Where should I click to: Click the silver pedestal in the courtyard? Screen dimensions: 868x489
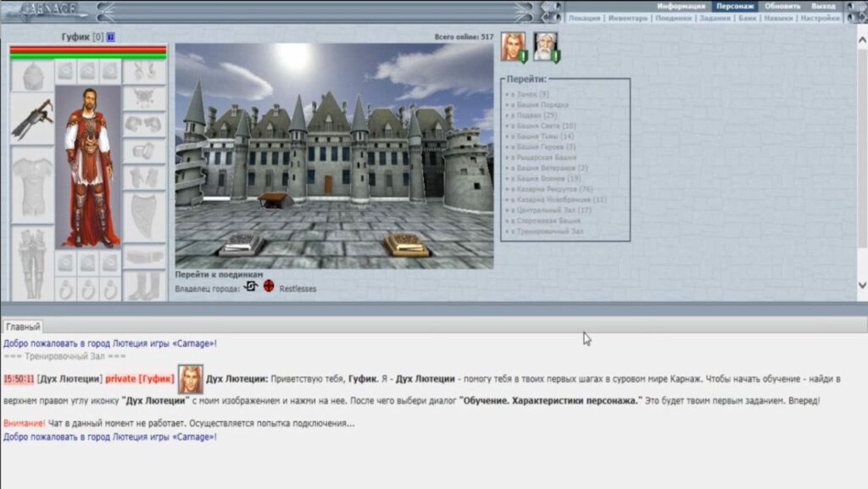(x=242, y=244)
